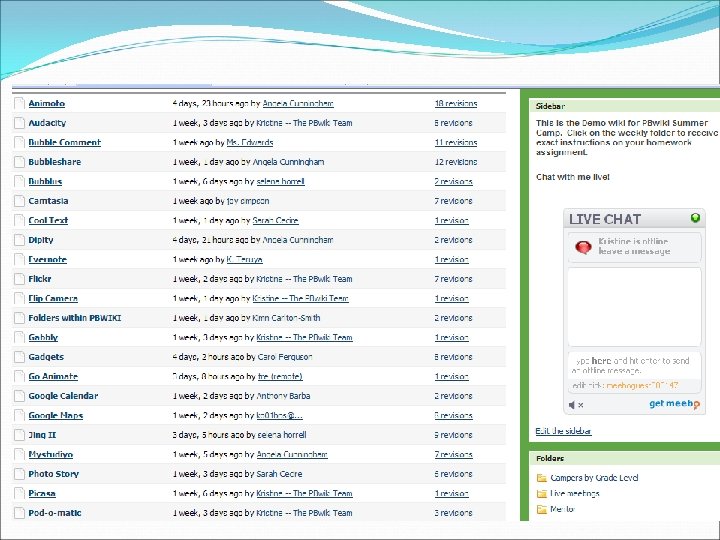Click the page icon beside Gabbly
720x540 pixels.
point(19,338)
